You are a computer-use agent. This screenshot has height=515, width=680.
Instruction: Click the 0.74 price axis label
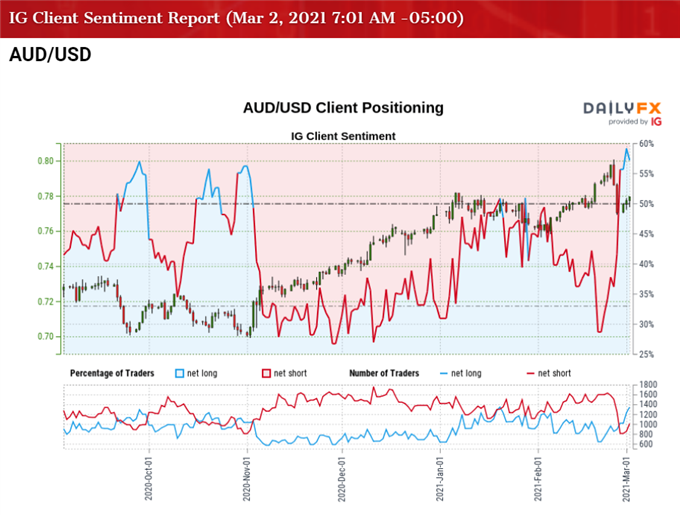(46, 266)
